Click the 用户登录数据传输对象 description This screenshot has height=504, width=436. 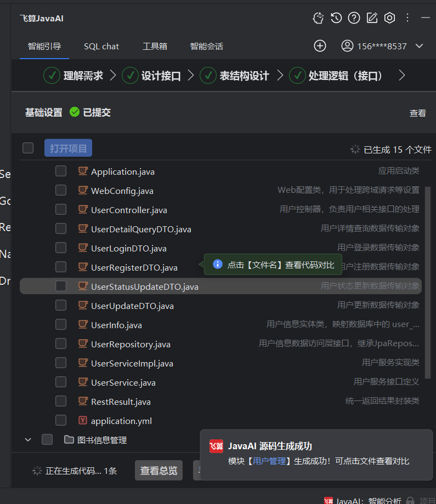(x=378, y=248)
